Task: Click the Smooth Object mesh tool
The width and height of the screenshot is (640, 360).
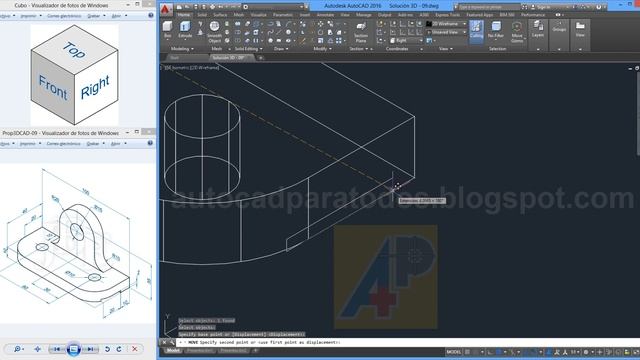Action: [x=214, y=32]
